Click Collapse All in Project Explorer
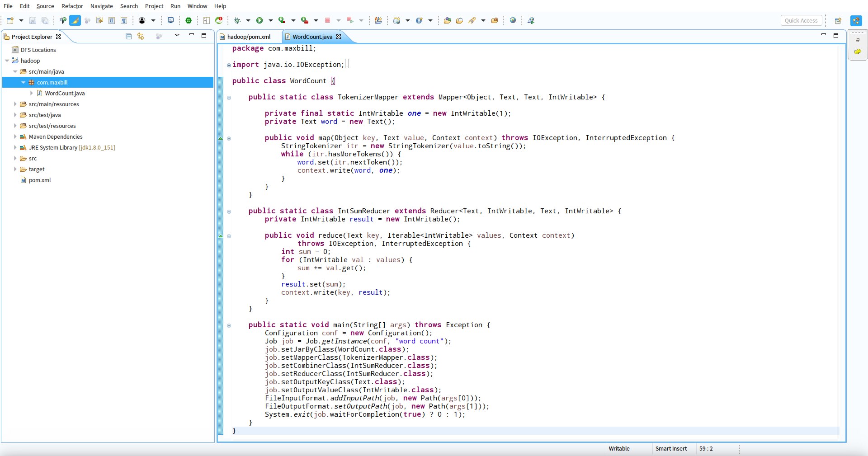The height and width of the screenshot is (456, 868). click(x=128, y=36)
